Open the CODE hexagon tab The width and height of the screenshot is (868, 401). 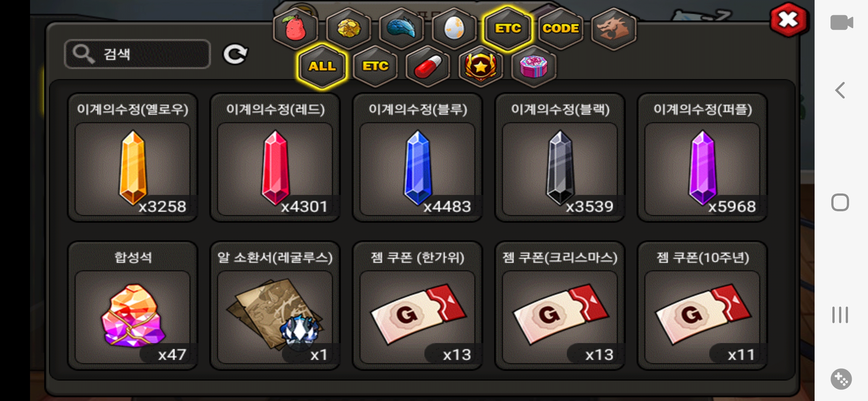click(560, 29)
